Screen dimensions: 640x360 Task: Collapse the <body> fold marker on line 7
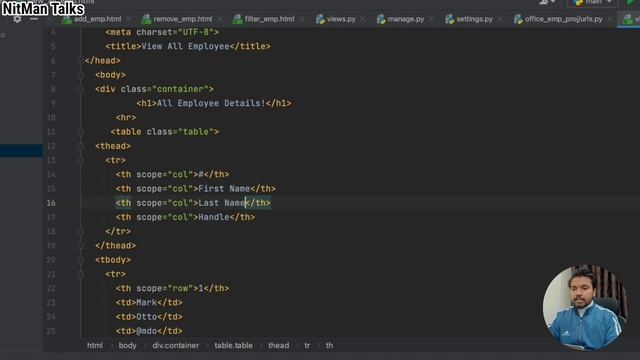[x=80, y=75]
